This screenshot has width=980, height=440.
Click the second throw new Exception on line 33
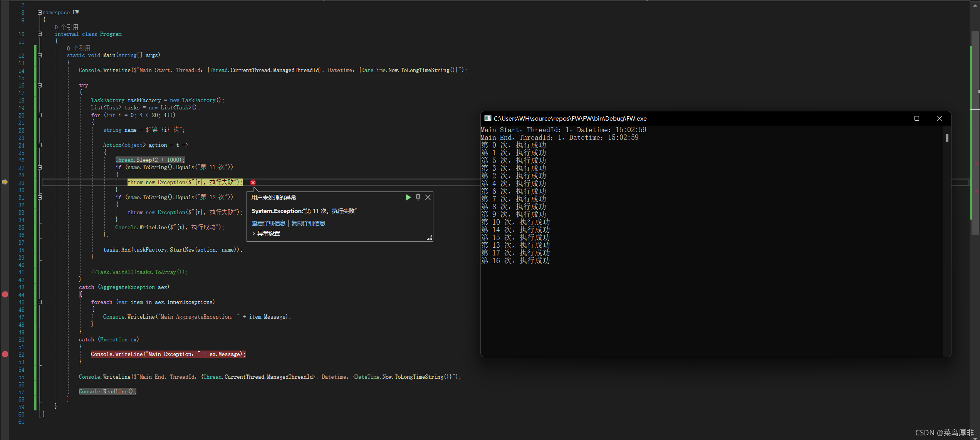(185, 212)
